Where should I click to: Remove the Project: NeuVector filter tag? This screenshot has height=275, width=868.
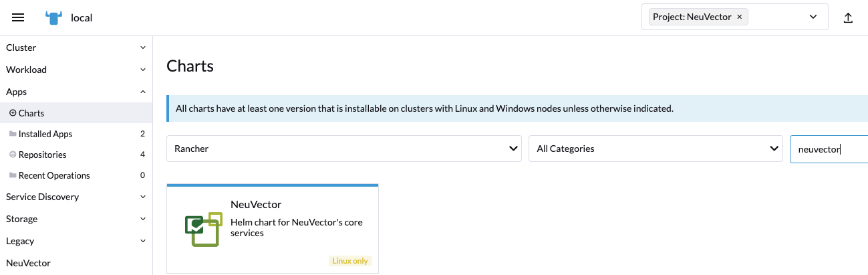point(739,17)
